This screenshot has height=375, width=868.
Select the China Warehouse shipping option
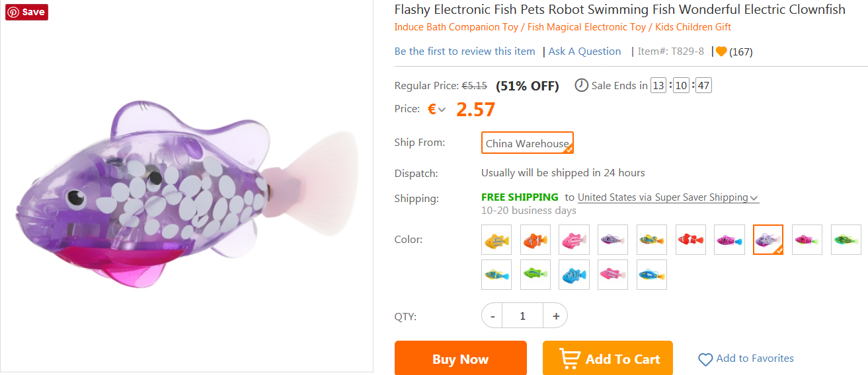[527, 143]
